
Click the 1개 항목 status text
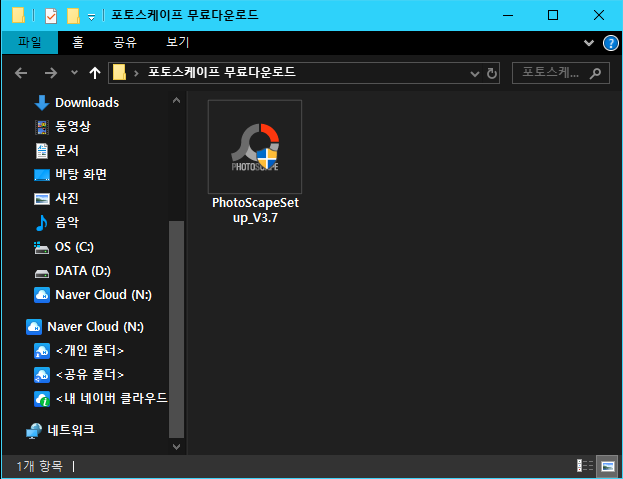point(39,466)
